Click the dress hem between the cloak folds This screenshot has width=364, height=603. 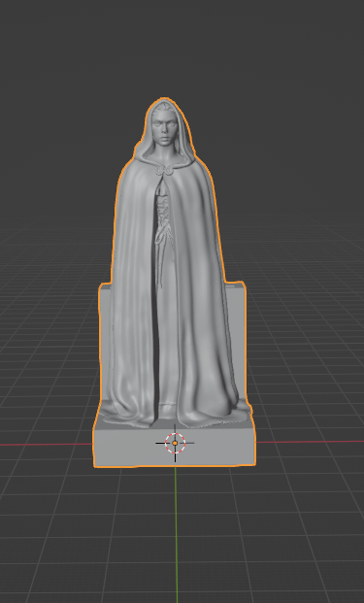point(166,412)
